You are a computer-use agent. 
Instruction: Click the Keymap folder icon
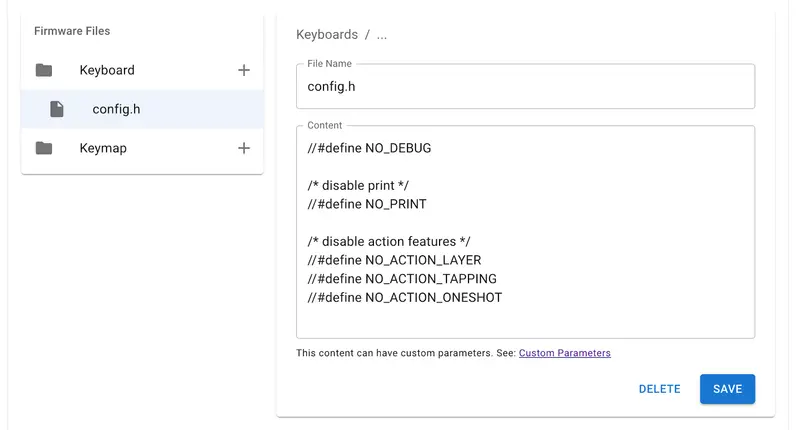[43, 148]
